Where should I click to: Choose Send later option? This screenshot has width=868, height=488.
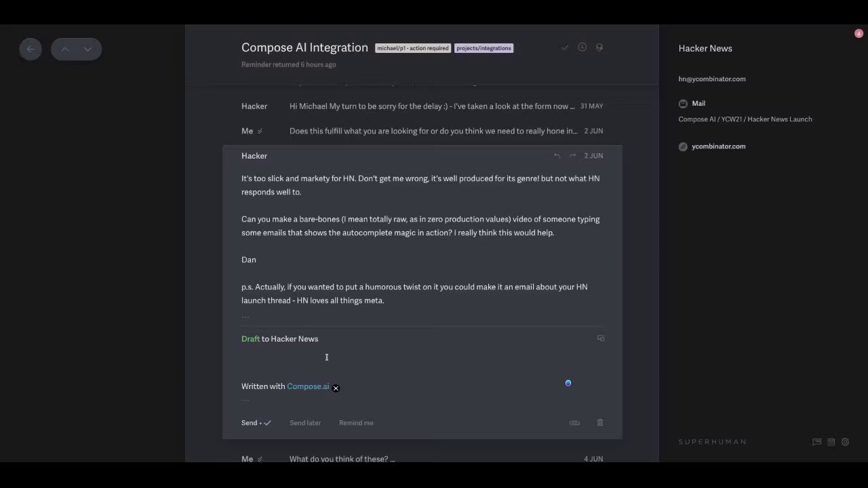305,423
